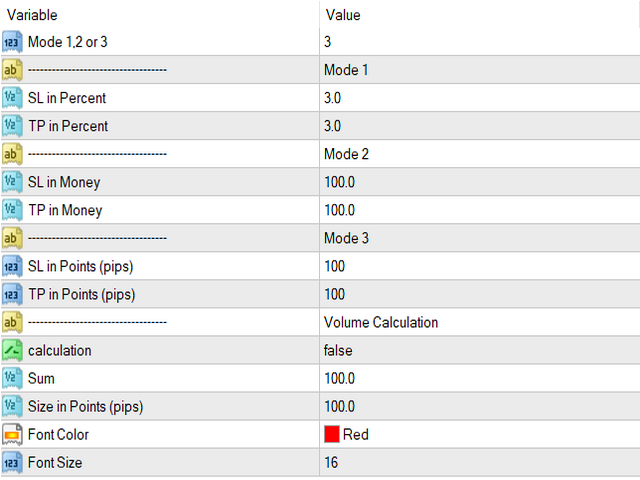The image size is (640, 480).
Task: Click the string icon in the Volume Calculation row
Action: click(x=12, y=322)
